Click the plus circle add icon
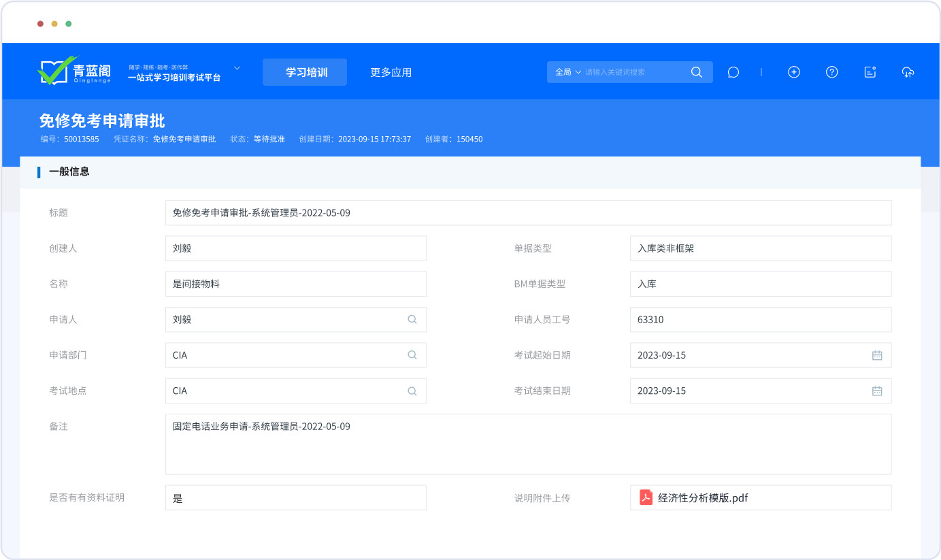Screen dimensions: 941x560 [x=793, y=72]
